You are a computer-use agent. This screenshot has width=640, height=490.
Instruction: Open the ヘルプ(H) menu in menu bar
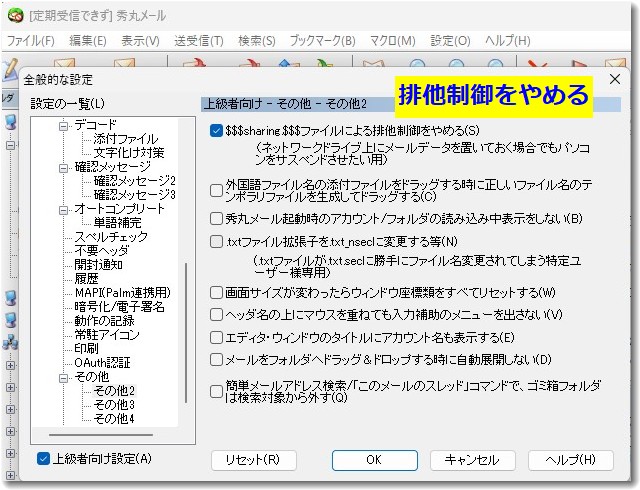click(x=508, y=41)
